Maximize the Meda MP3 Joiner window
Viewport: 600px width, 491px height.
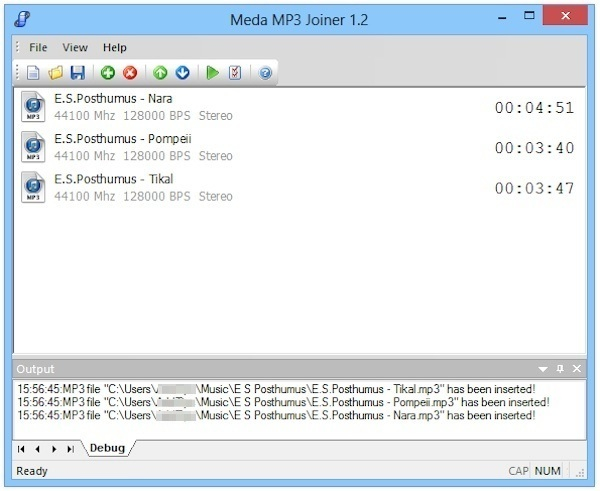point(529,16)
